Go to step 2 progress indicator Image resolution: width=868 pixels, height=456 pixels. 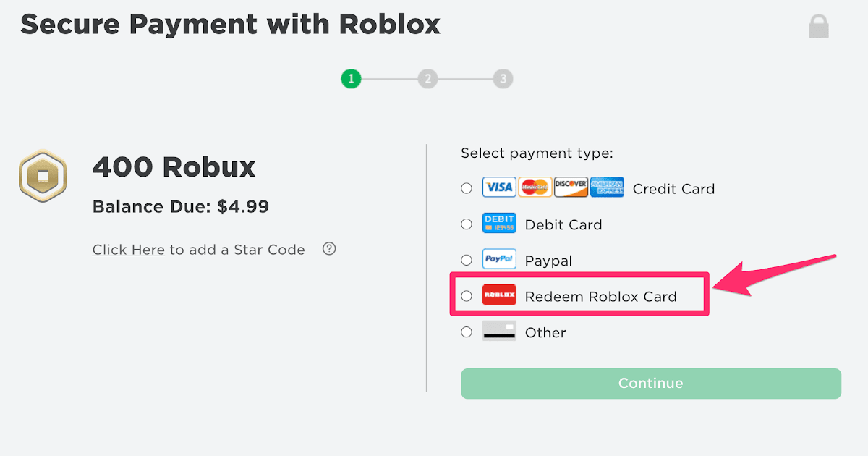click(427, 78)
